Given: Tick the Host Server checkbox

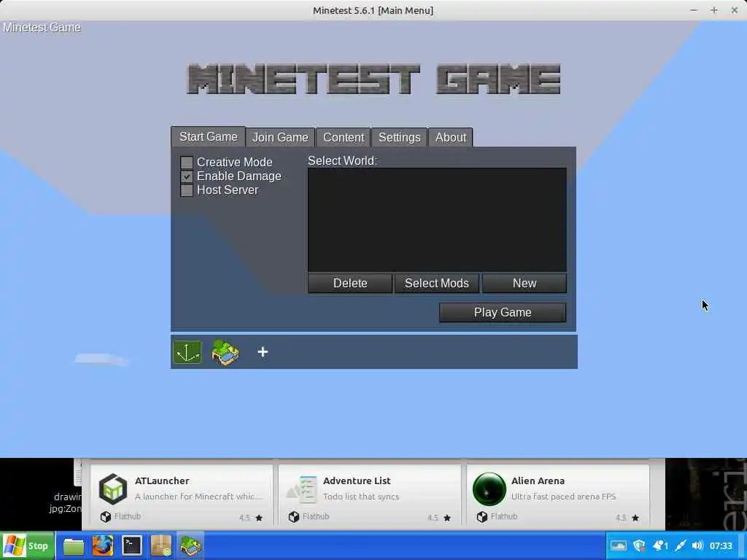Looking at the screenshot, I should [x=187, y=190].
